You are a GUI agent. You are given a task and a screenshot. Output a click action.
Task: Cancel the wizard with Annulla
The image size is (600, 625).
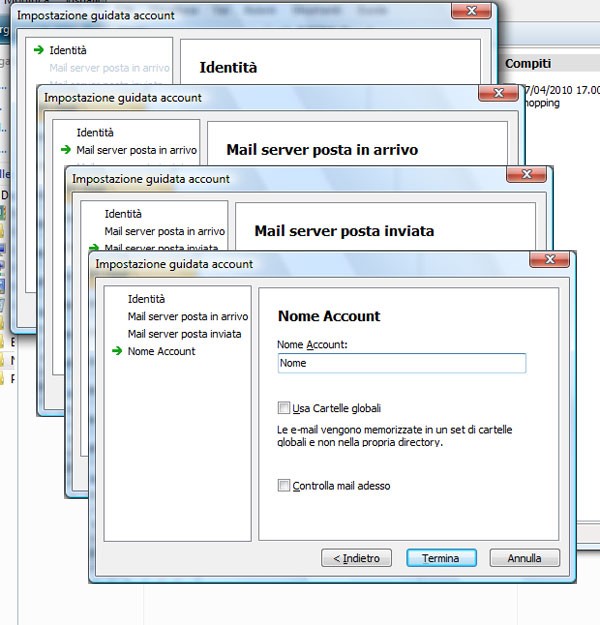[x=524, y=558]
